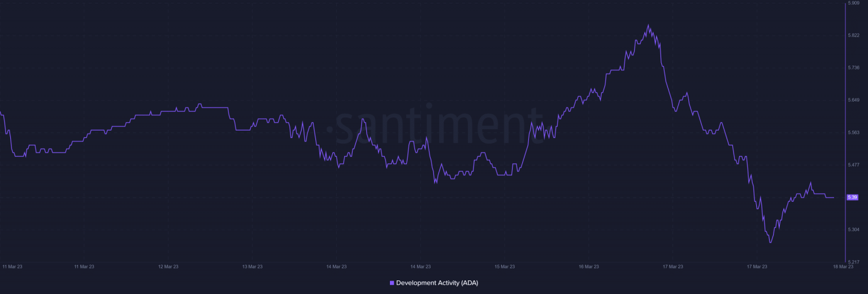
Task: Click the lowest trough of the purple line
Action: click(770, 243)
